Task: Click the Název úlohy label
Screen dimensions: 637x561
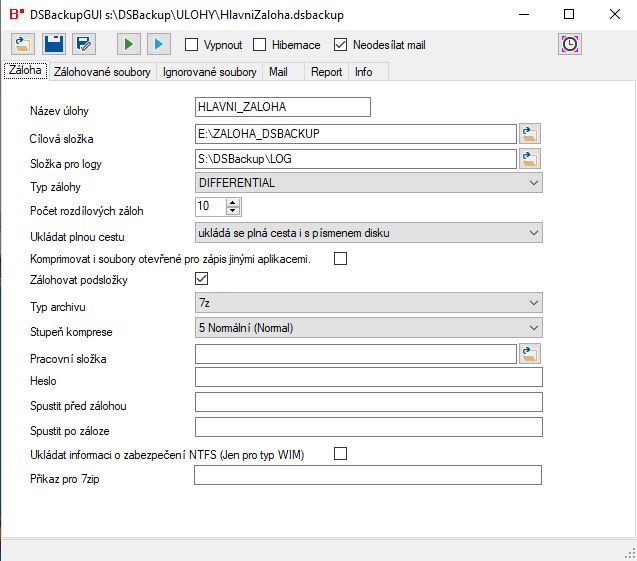Action: [x=59, y=111]
